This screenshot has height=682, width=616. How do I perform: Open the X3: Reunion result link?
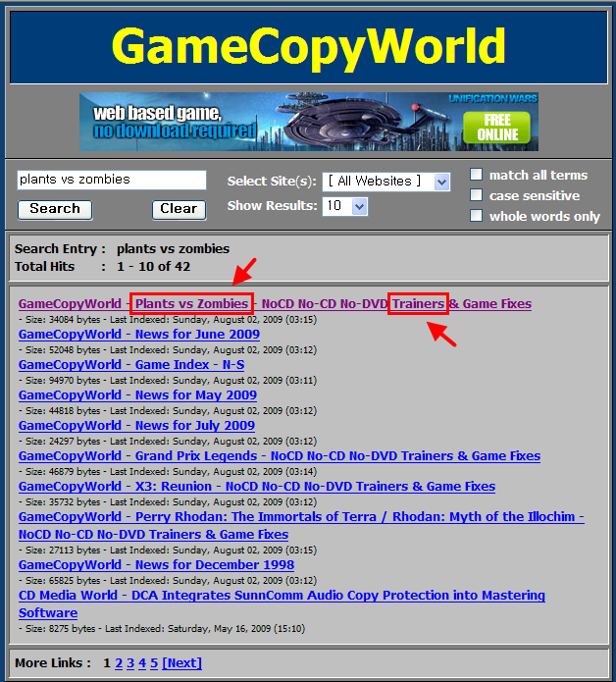[x=257, y=487]
